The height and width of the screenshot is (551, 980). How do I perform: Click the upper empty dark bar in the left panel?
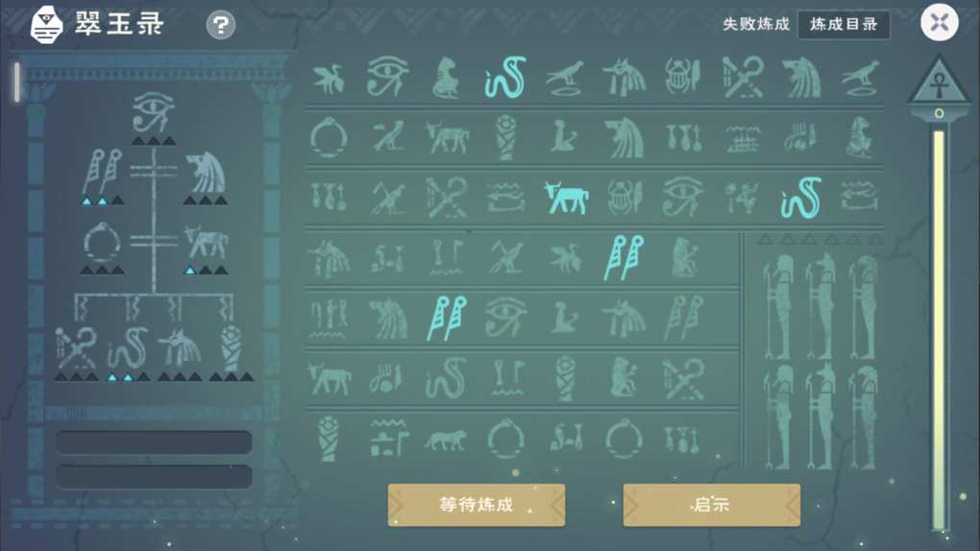pos(154,443)
